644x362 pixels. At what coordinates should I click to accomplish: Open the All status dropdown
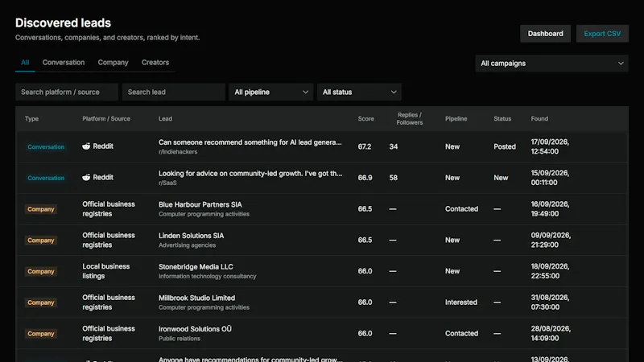[359, 92]
